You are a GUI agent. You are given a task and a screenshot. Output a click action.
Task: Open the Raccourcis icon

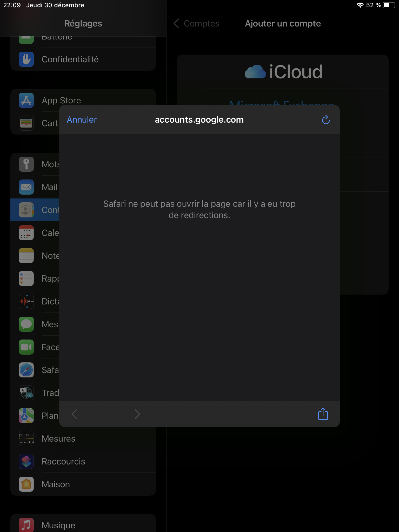click(26, 461)
